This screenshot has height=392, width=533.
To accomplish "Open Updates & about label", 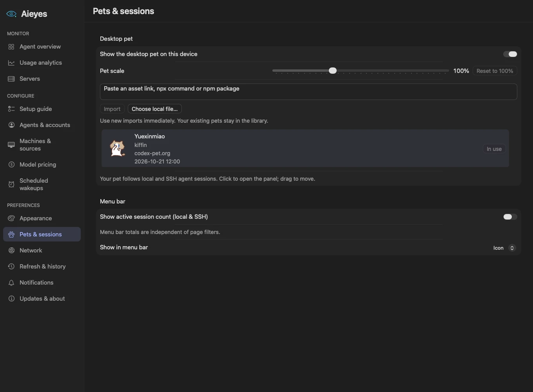I will [x=42, y=299].
